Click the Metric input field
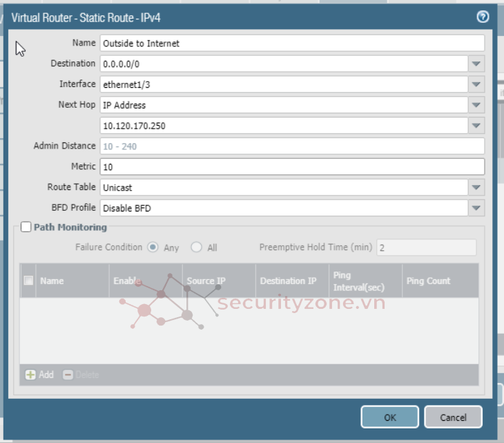 (291, 167)
